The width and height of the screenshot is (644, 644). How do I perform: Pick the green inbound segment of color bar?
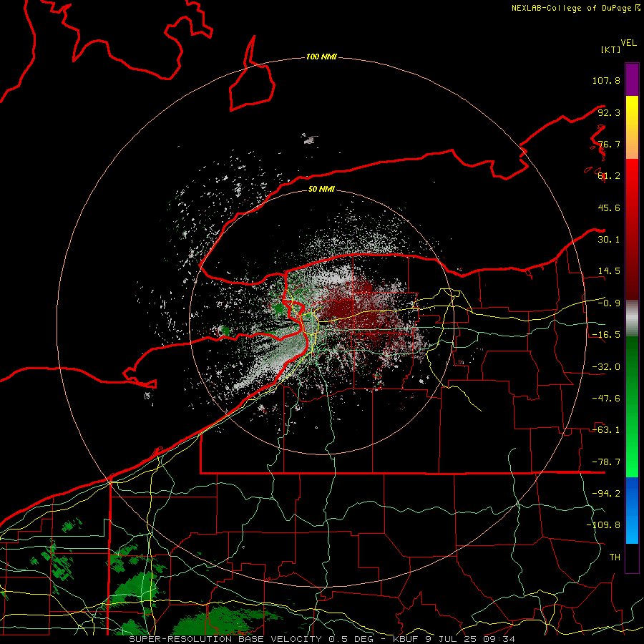(x=632, y=406)
